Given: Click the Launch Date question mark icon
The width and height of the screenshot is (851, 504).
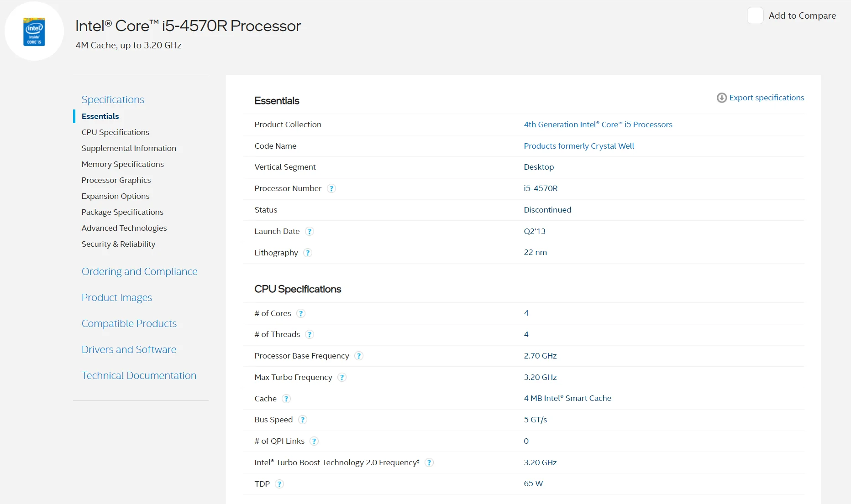Looking at the screenshot, I should click(310, 231).
